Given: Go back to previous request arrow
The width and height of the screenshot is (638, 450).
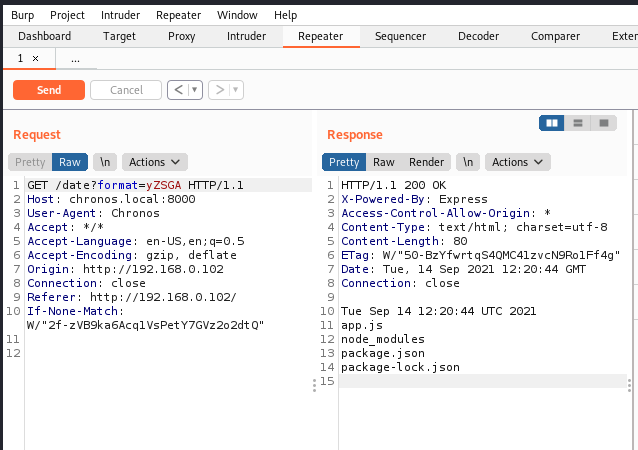Looking at the screenshot, I should (179, 90).
